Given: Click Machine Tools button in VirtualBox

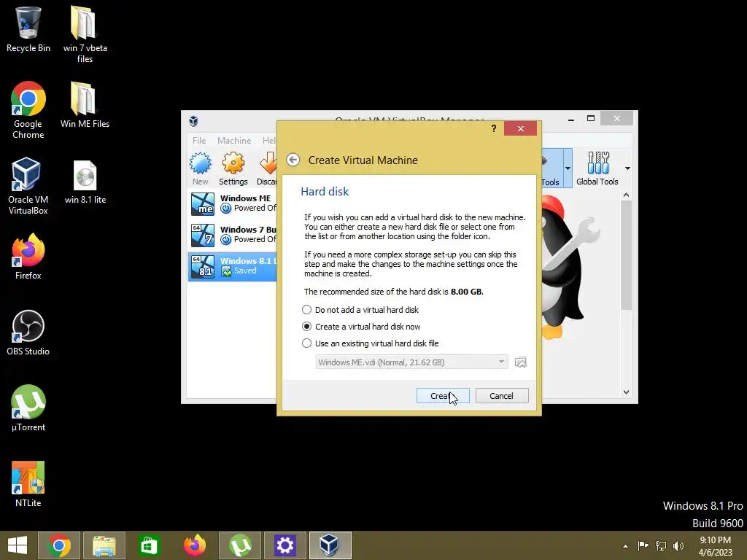Looking at the screenshot, I should tap(551, 168).
